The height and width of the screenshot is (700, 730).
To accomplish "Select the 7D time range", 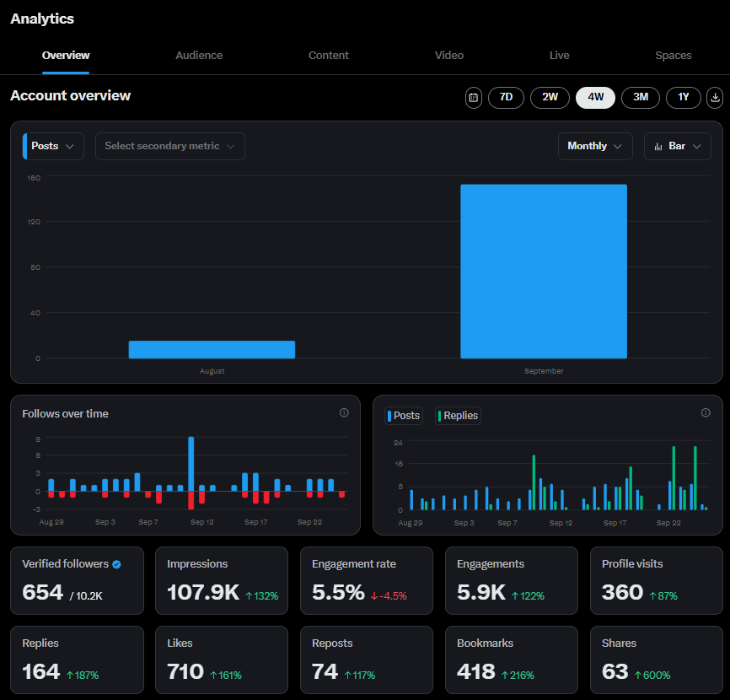I will (506, 98).
